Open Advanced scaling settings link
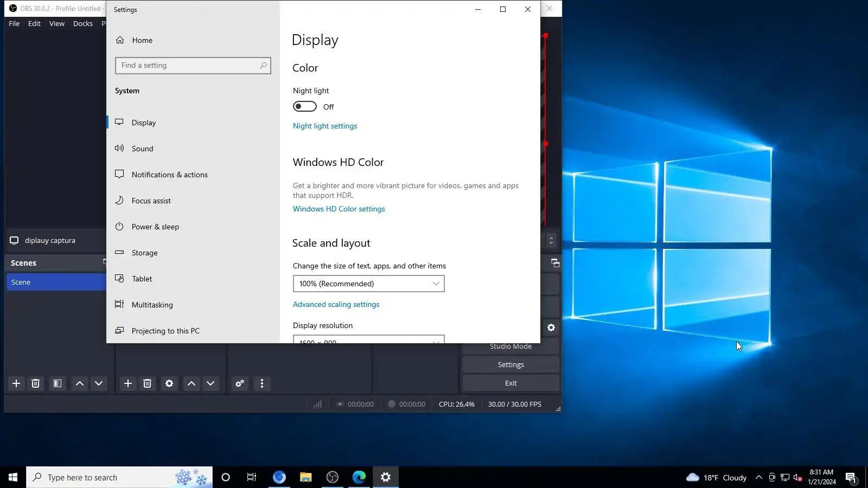This screenshot has height=488, width=868. pyautogui.click(x=336, y=304)
